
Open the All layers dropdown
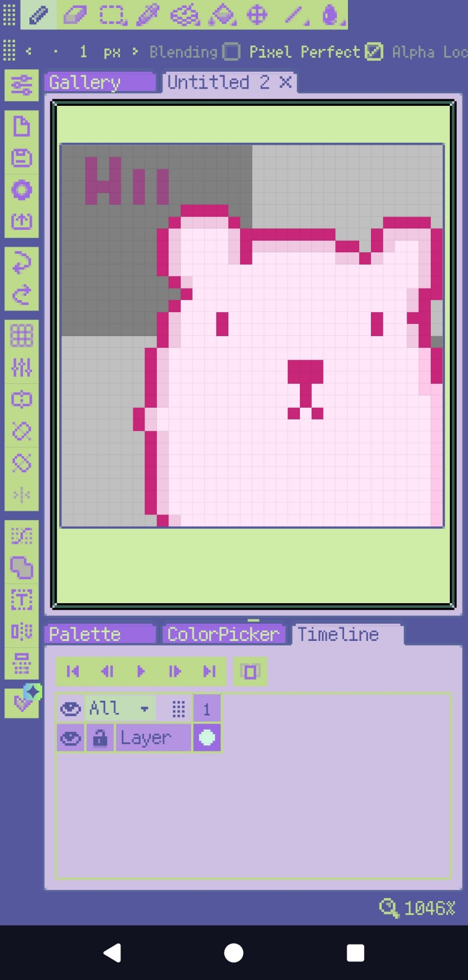[x=144, y=709]
